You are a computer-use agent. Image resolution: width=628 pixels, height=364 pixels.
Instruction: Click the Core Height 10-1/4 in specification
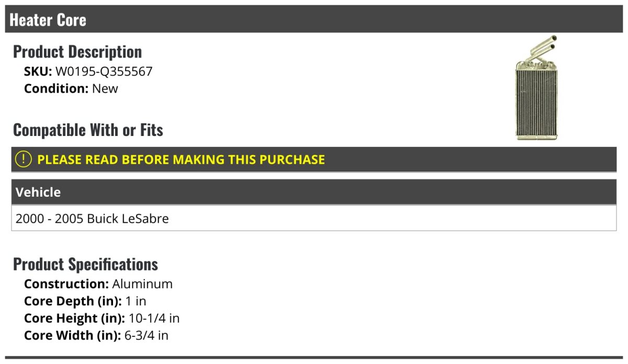(x=102, y=318)
